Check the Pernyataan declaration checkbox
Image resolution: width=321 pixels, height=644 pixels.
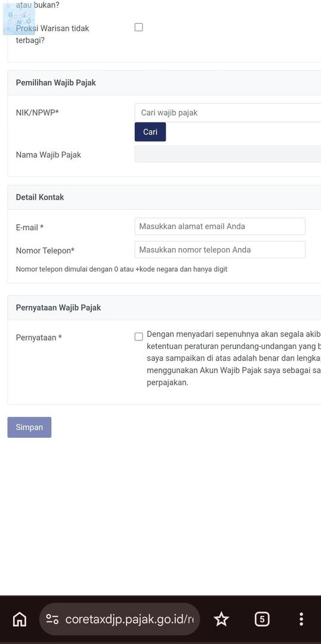(x=139, y=337)
